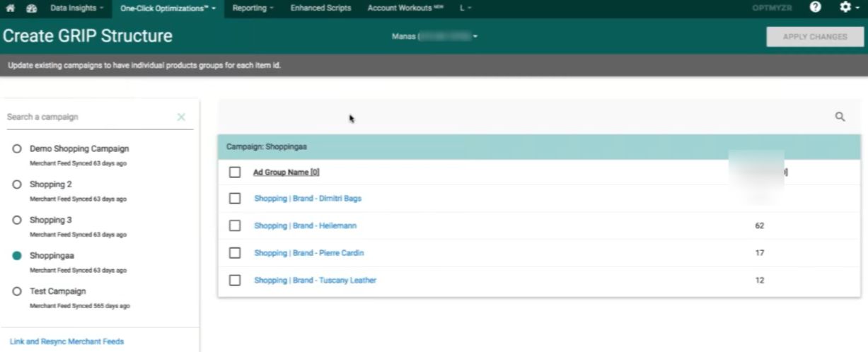Viewport: 868px width, 352px height.
Task: Expand the L dropdown in top bar
Action: [465, 8]
